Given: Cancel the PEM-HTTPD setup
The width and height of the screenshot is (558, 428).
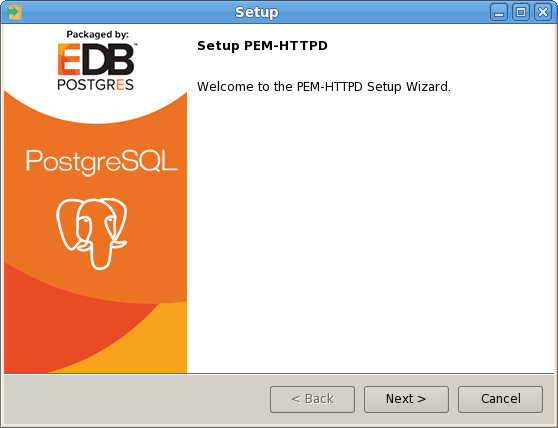Looking at the screenshot, I should point(500,399).
